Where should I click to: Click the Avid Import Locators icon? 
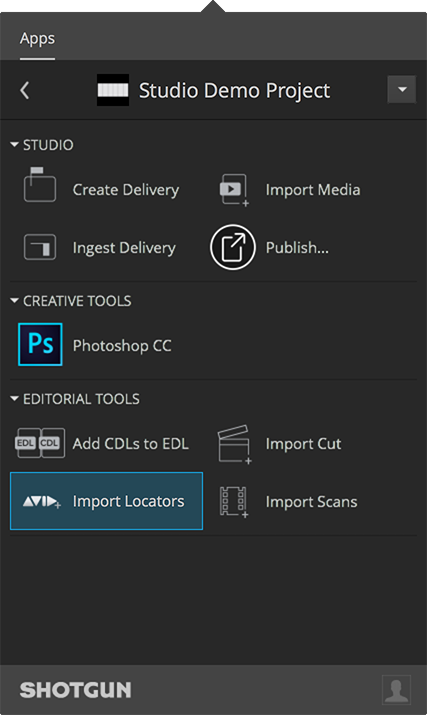pyautogui.click(x=42, y=502)
